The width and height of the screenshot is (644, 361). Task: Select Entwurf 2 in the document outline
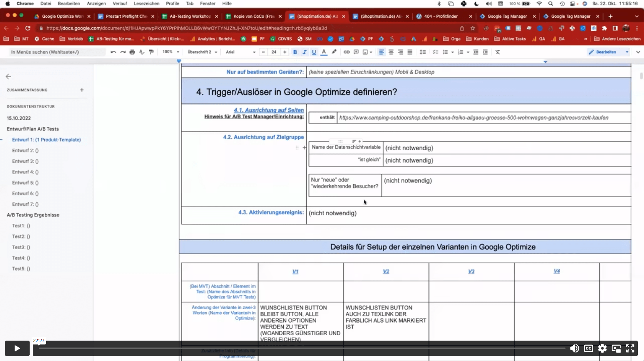click(25, 150)
